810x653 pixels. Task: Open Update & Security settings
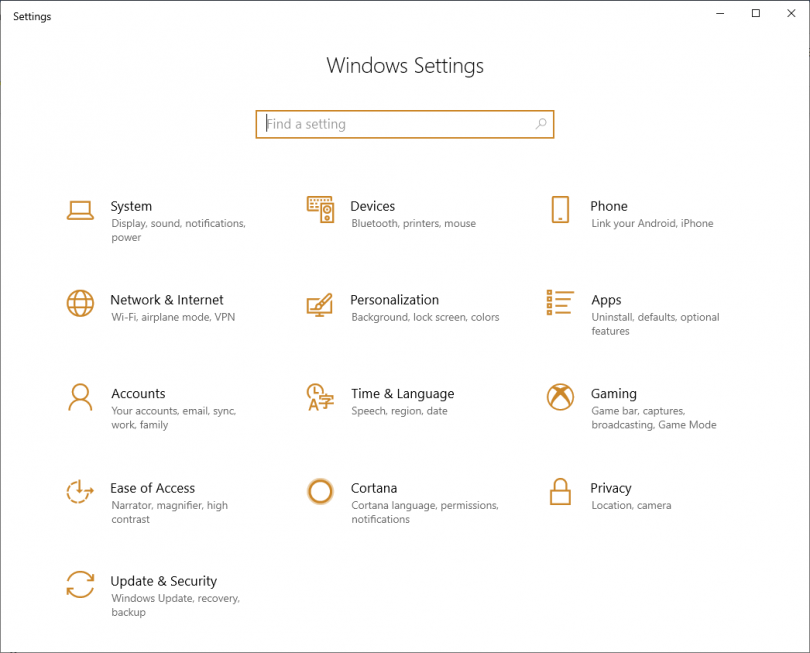coord(164,581)
